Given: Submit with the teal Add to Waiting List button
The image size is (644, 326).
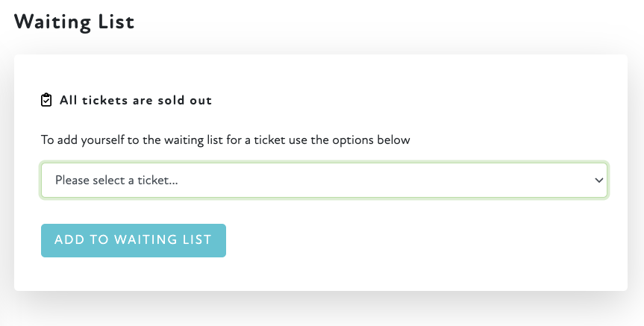Looking at the screenshot, I should point(133,240).
